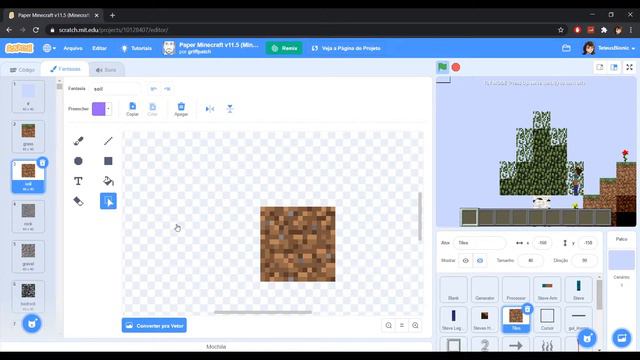This screenshot has height=360, width=640.
Task: Click the sprite x position field
Action: [x=542, y=243]
